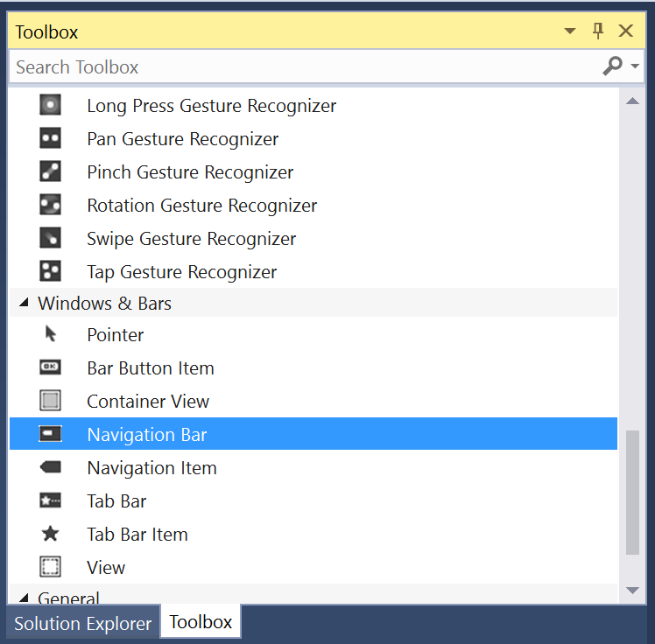Choose the Container View icon
This screenshot has width=655, height=644.
pos(50,401)
